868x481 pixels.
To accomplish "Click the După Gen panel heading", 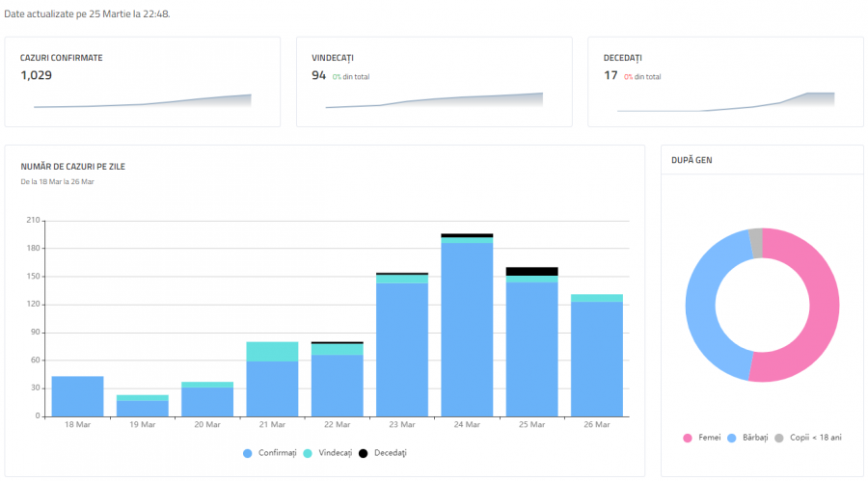I will (692, 160).
